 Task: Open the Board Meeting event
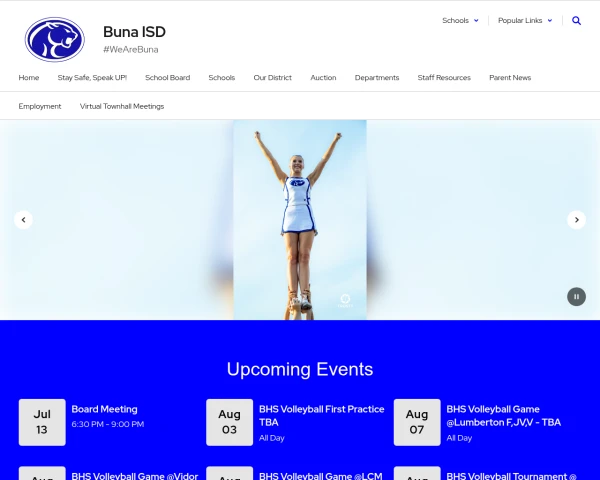pyautogui.click(x=104, y=409)
